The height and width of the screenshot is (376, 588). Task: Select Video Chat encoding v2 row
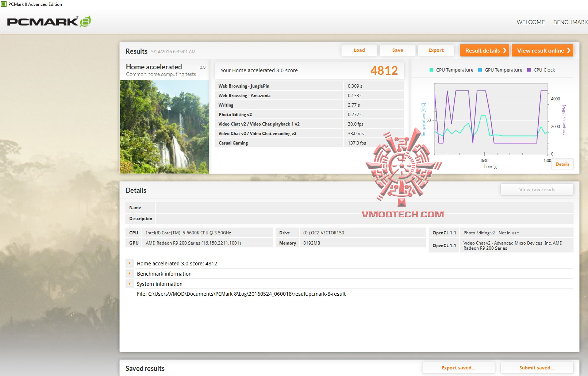coord(310,134)
